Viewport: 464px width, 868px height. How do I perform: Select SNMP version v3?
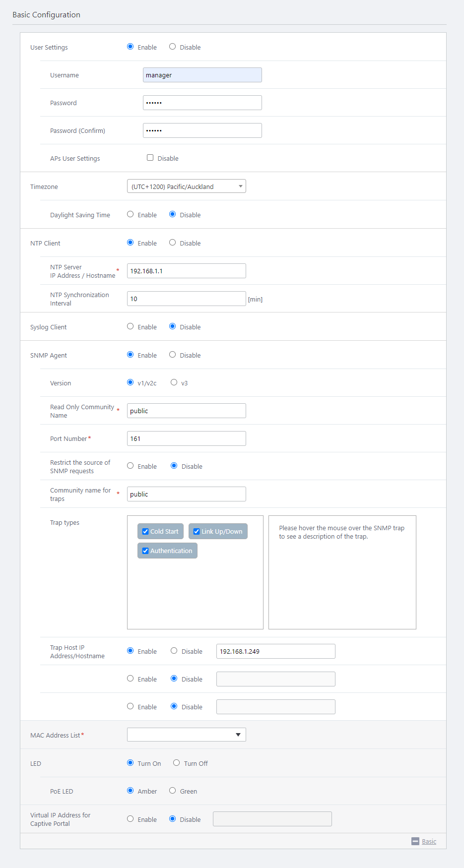[174, 382]
